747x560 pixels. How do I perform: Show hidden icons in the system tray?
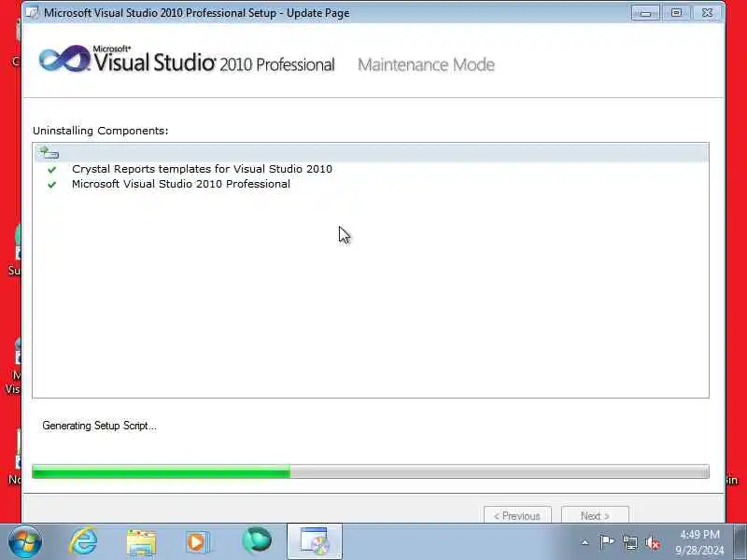(585, 542)
